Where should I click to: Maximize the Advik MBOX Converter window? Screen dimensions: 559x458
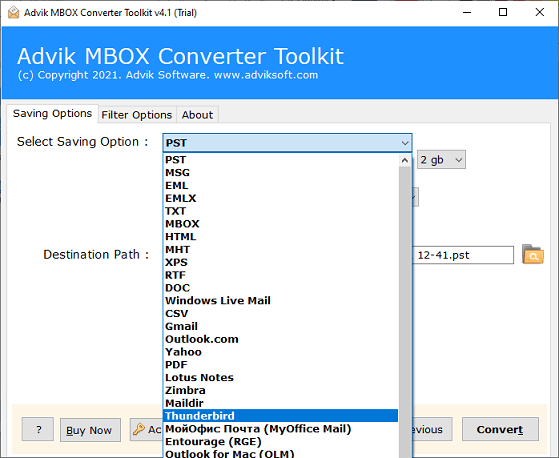point(503,12)
